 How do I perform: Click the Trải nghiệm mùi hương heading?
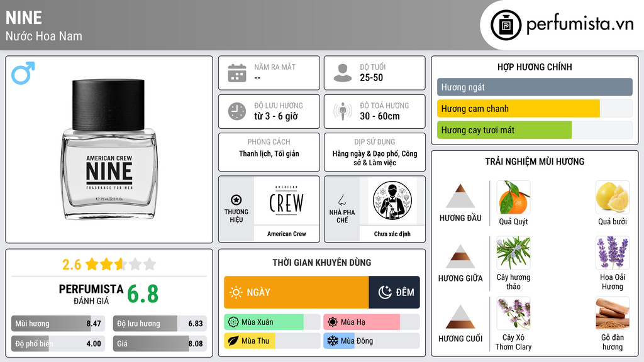535,162
